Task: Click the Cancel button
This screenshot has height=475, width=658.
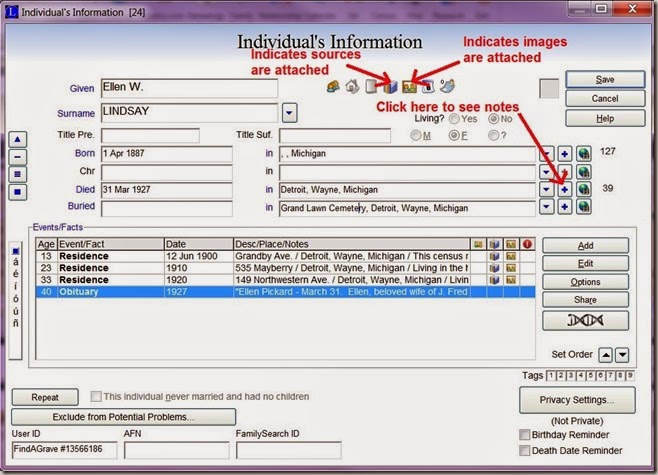Action: 605,99
